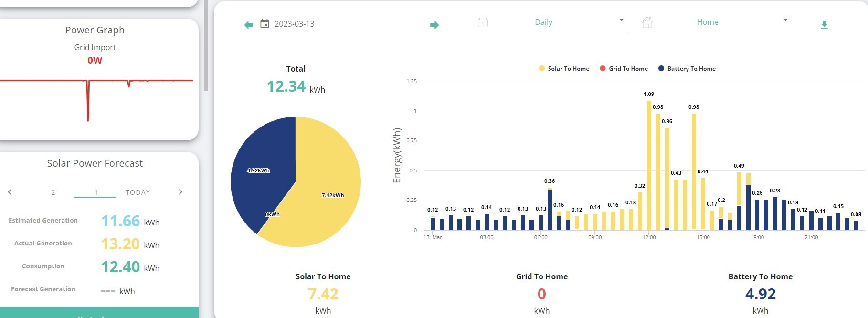
Task: Go to next day with right arrow
Action: pyautogui.click(x=434, y=25)
